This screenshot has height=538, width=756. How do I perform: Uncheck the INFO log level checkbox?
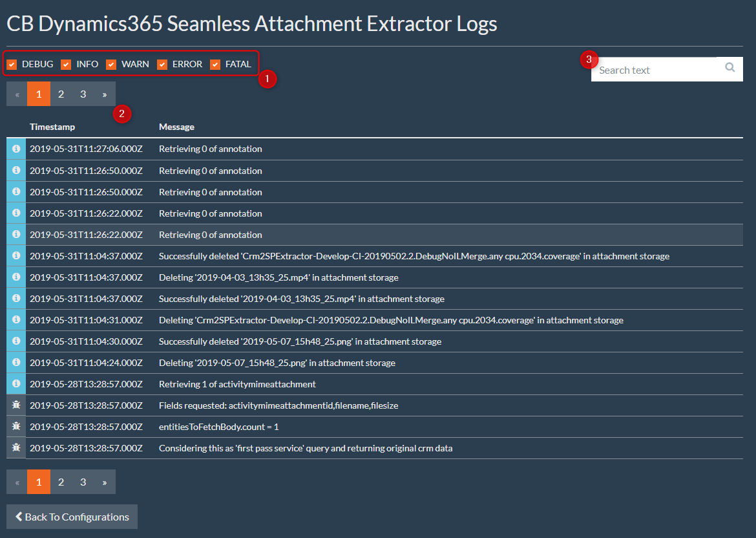(x=66, y=65)
